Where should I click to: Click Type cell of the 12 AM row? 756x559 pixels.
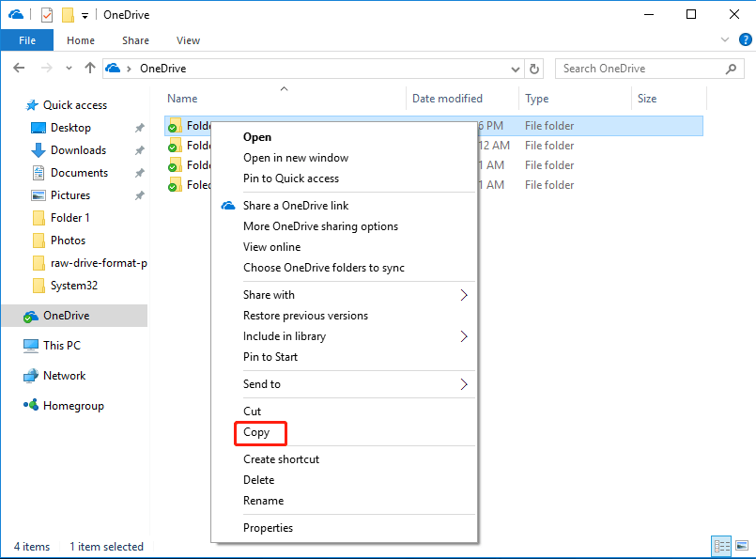point(549,146)
